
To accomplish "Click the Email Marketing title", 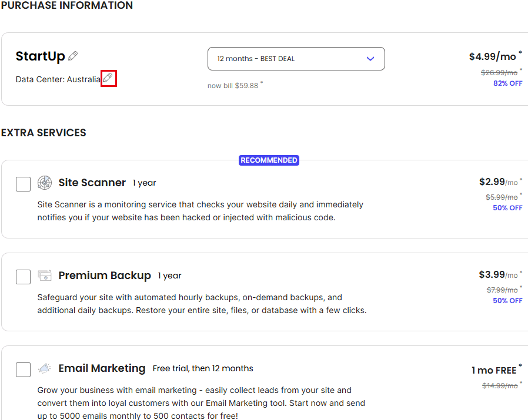I will pos(102,368).
